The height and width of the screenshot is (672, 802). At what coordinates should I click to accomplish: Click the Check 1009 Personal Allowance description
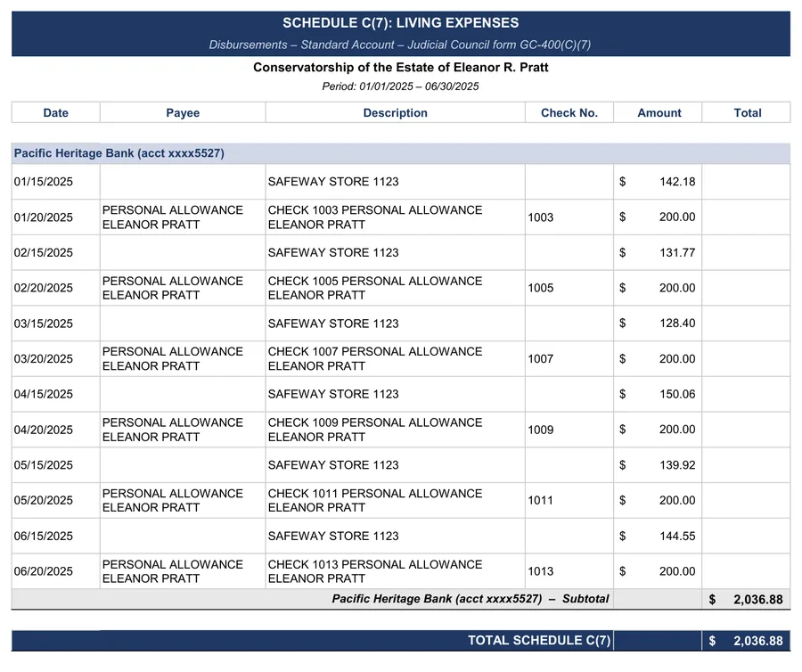[x=375, y=430]
